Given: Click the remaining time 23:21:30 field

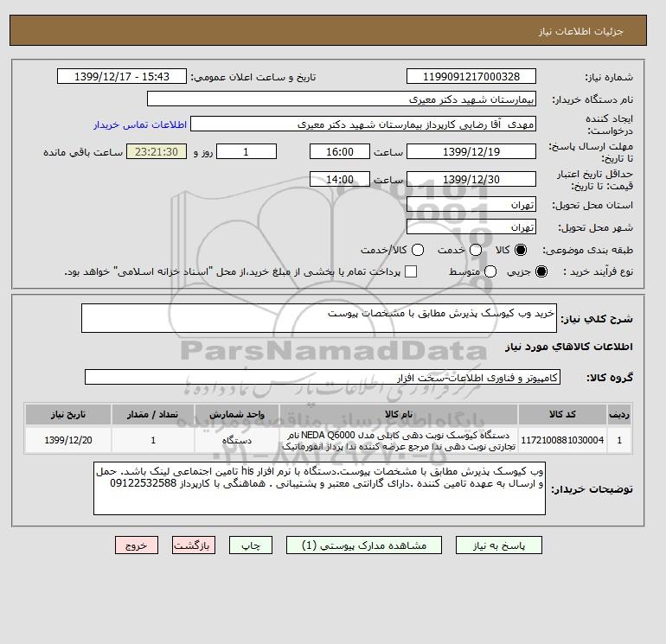Looking at the screenshot, I should click(x=157, y=151).
